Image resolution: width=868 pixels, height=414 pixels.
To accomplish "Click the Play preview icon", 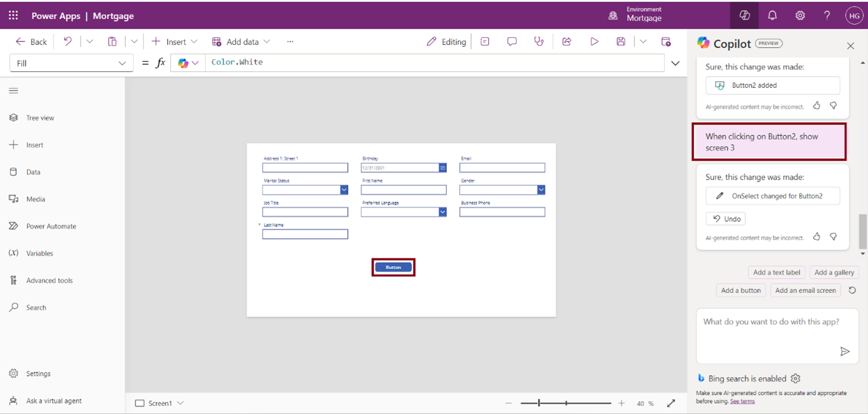I will tap(594, 42).
